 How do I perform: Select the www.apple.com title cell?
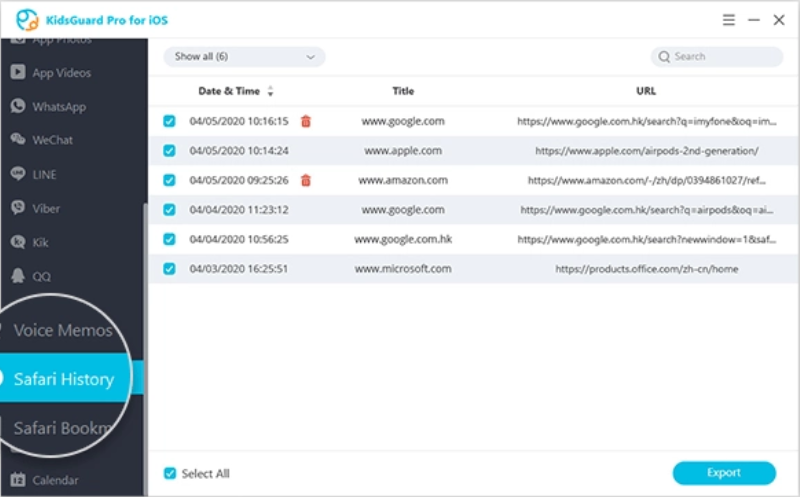click(x=403, y=151)
